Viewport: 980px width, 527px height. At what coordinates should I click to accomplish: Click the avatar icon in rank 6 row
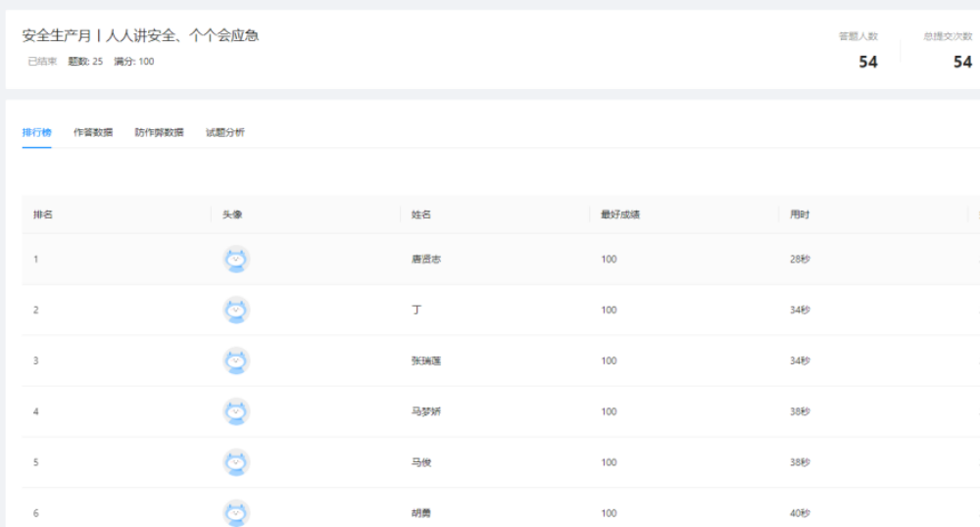235,512
